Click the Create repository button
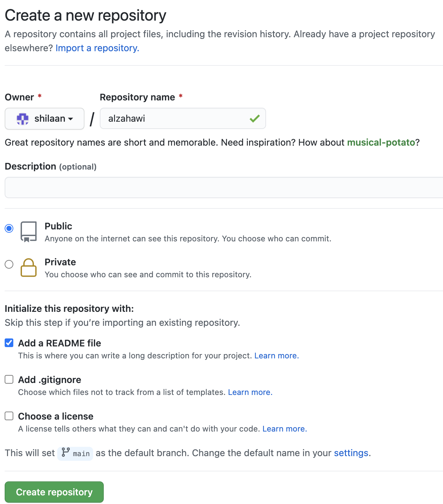 54,492
